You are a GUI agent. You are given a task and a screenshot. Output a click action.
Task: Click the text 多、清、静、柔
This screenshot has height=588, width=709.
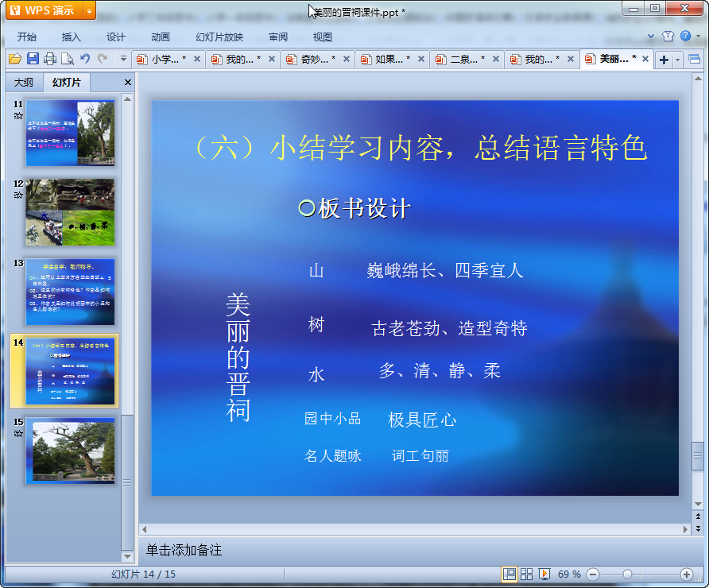point(440,371)
